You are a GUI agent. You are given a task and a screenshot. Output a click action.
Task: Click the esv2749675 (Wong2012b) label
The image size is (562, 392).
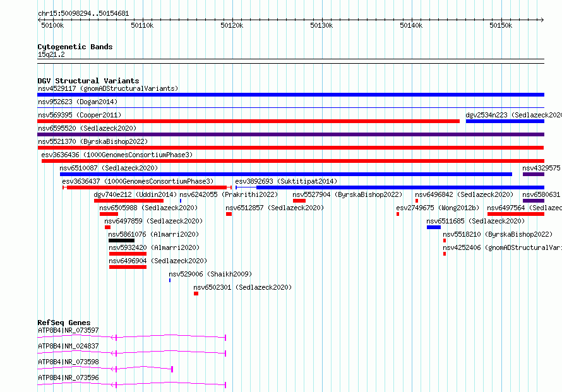pyautogui.click(x=438, y=208)
